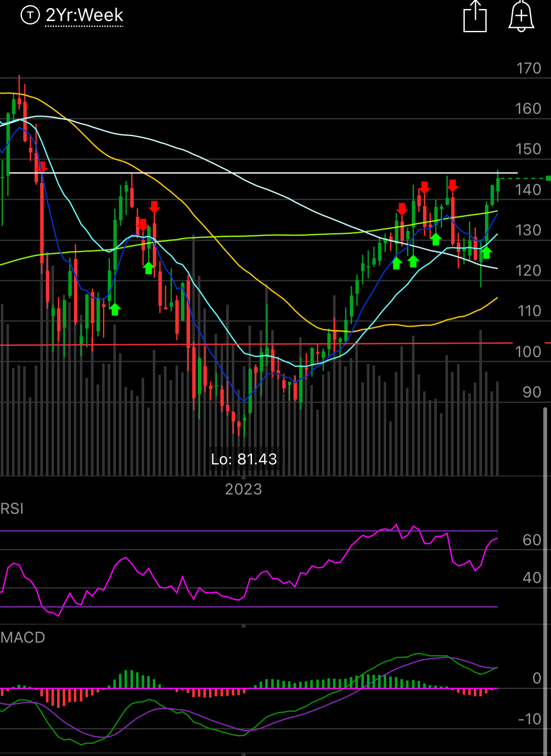
Task: Tap the 100 price axis label
Action: tap(528, 352)
